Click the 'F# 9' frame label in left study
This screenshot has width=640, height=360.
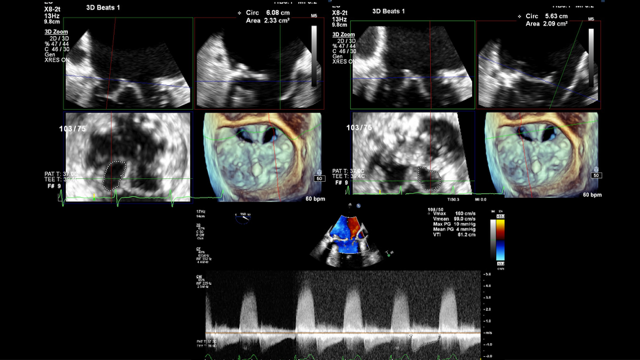pyautogui.click(x=54, y=186)
